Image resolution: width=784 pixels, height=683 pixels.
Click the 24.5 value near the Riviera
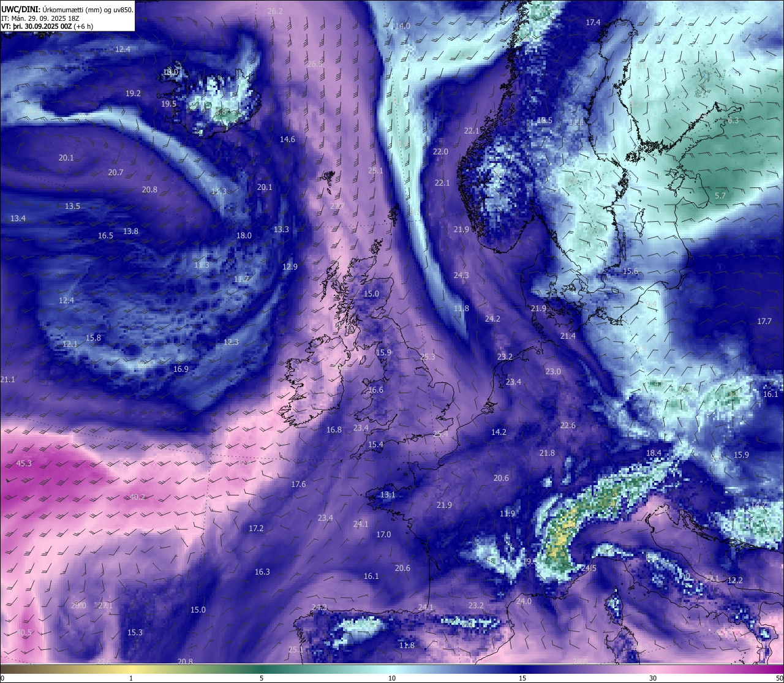click(589, 568)
